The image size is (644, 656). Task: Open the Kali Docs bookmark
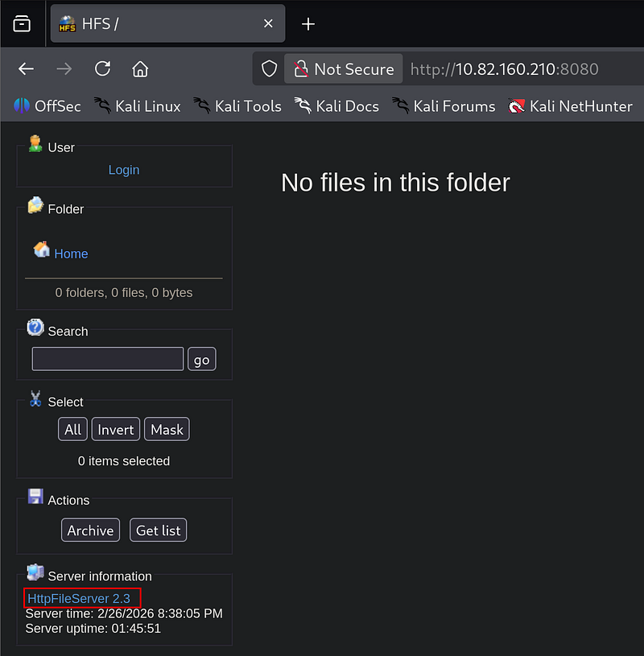(336, 106)
